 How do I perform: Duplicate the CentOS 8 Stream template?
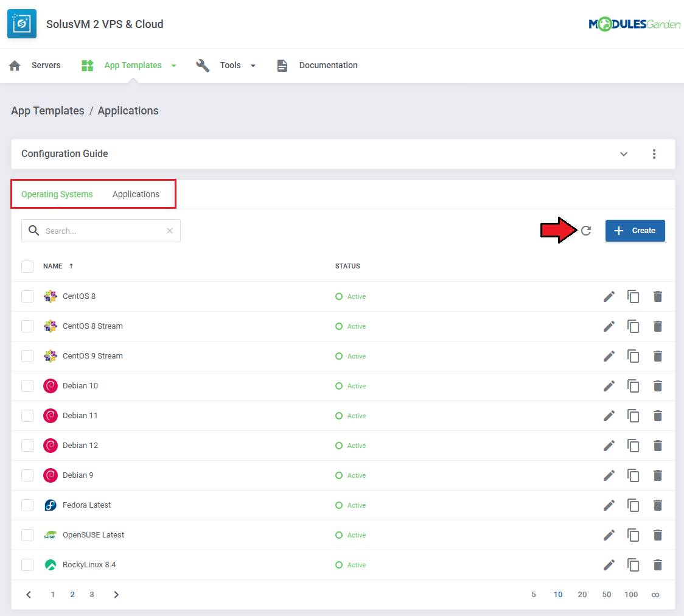tap(633, 326)
